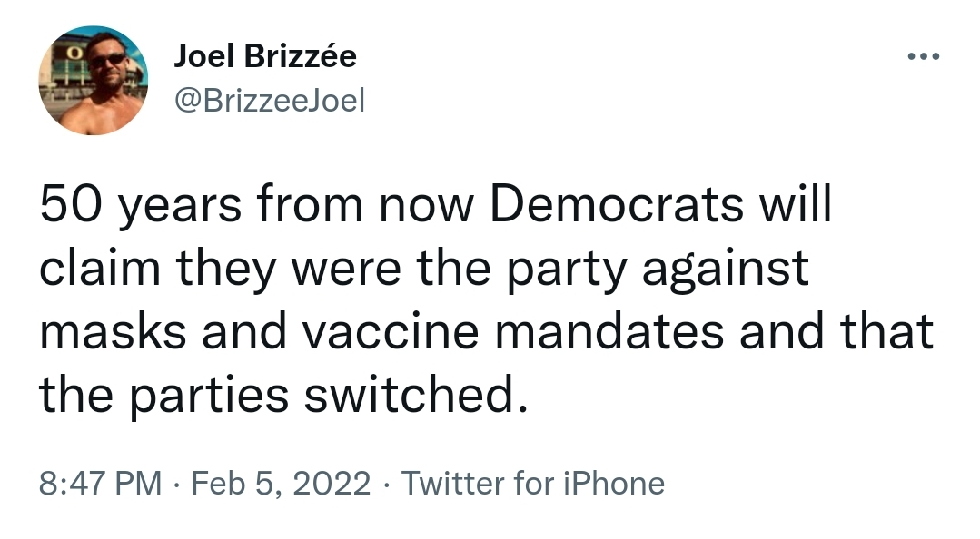Visit the Joel Brizzée display name link
This screenshot has width=980, height=539.
tap(265, 56)
